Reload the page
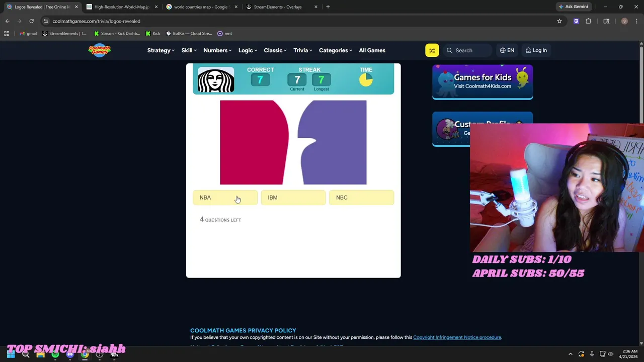This screenshot has width=644, height=362. pyautogui.click(x=31, y=21)
